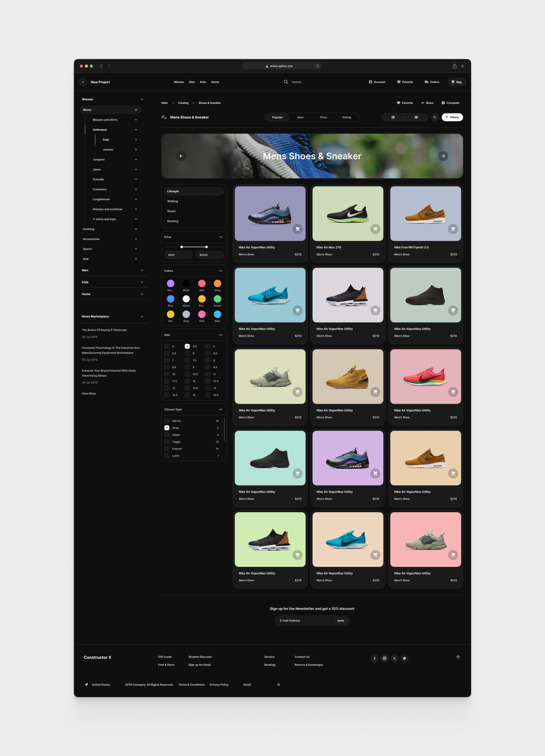
Task: Click the newsletter Send button
Action: tap(341, 621)
